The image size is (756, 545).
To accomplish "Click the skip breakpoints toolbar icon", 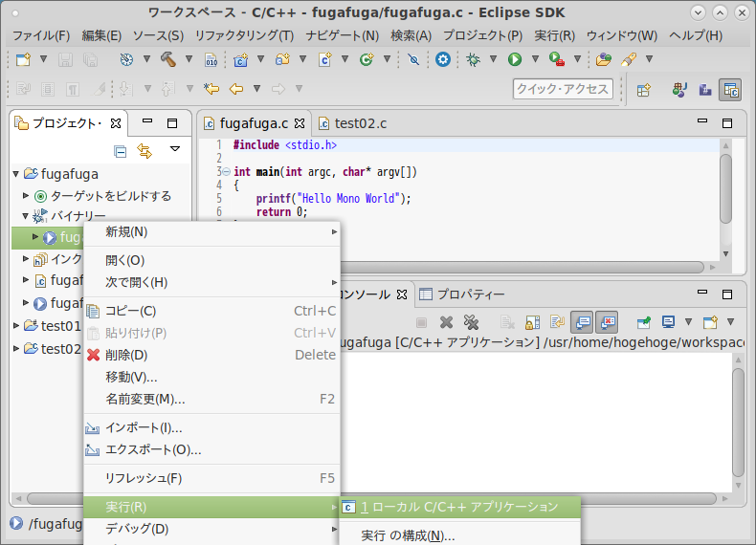I will click(x=413, y=59).
